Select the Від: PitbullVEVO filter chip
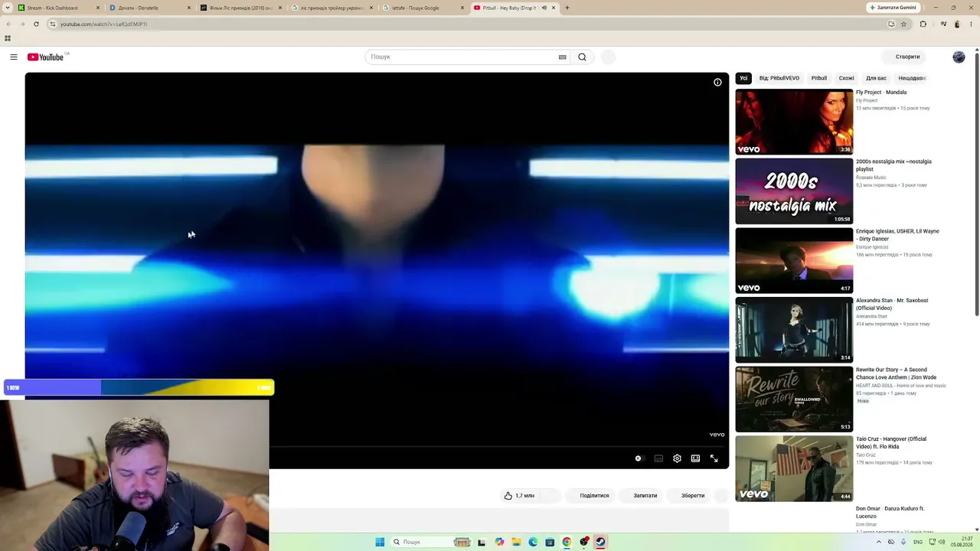The width and height of the screenshot is (980, 551). 779,78
